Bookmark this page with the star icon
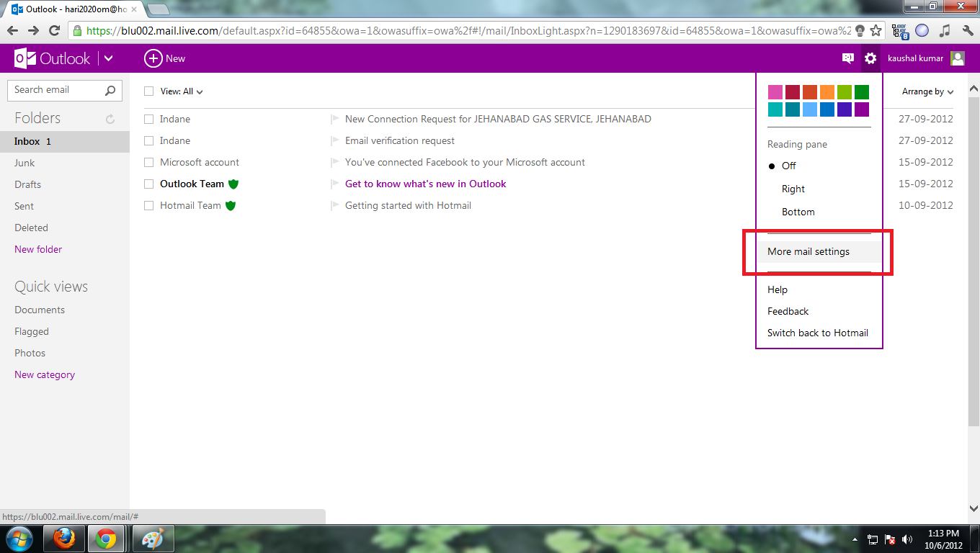 click(876, 31)
